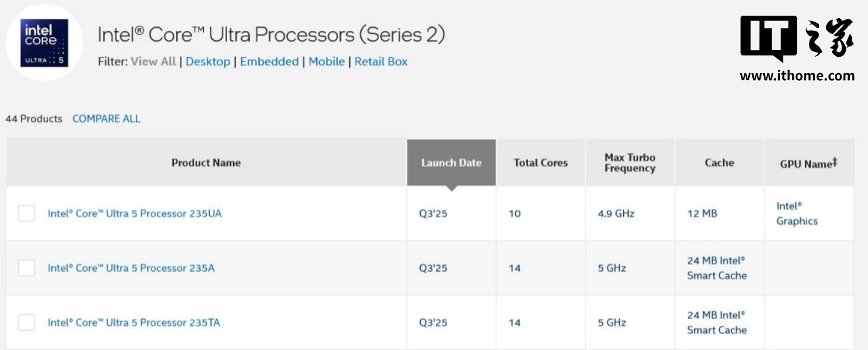The image size is (868, 350).
Task: Click the Intel Core Ultra 5 badge logo
Action: coord(44,43)
